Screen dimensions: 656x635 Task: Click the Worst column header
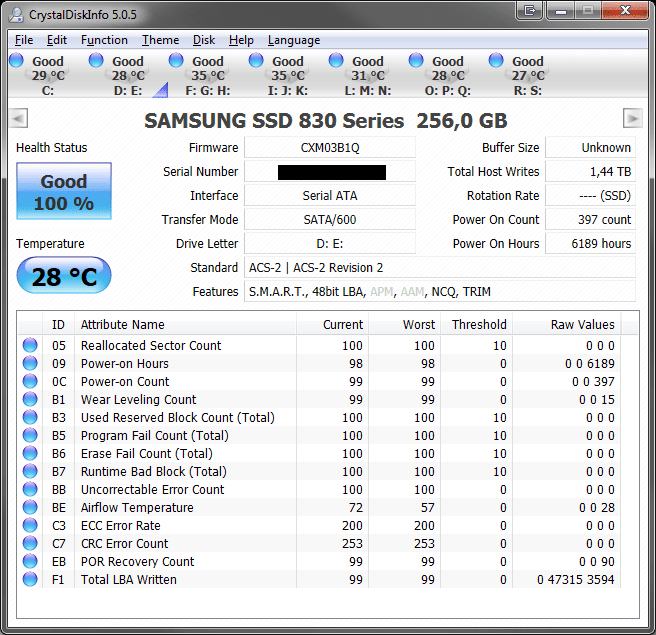[405, 325]
